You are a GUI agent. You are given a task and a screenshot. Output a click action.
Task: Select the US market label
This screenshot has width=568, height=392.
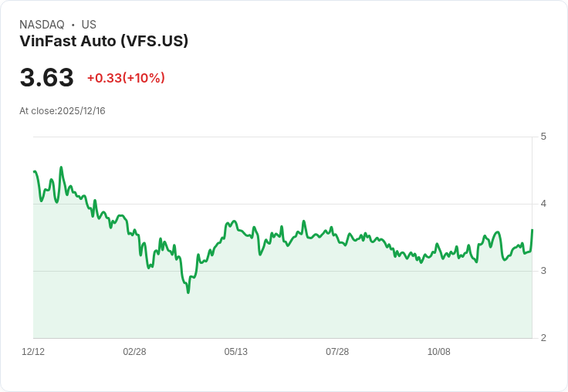point(89,25)
